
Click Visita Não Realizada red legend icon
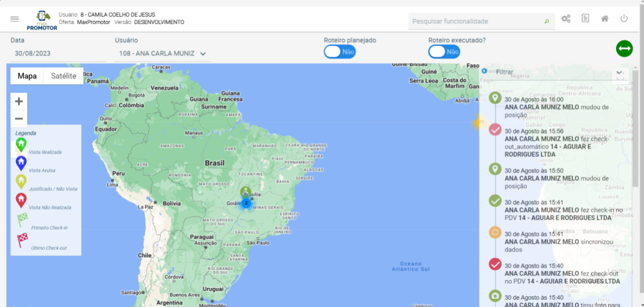(x=21, y=201)
